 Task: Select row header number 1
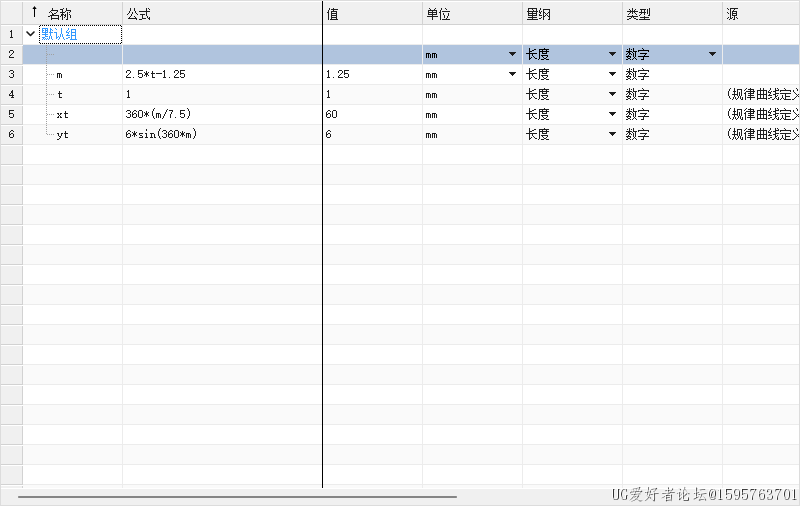[x=11, y=34]
